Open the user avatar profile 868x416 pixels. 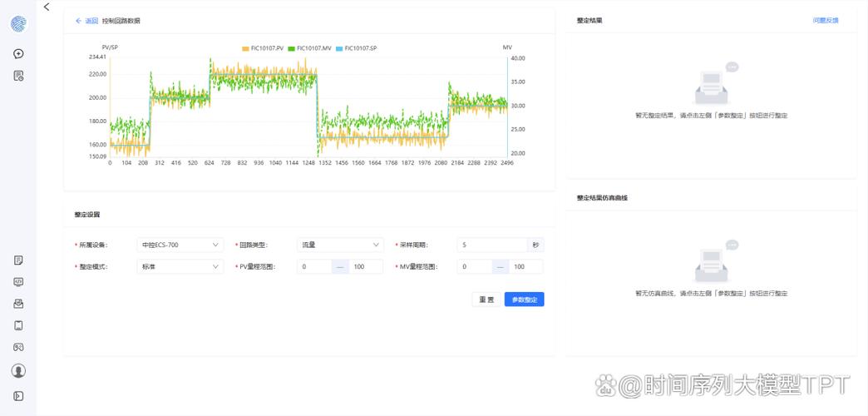pyautogui.click(x=18, y=370)
